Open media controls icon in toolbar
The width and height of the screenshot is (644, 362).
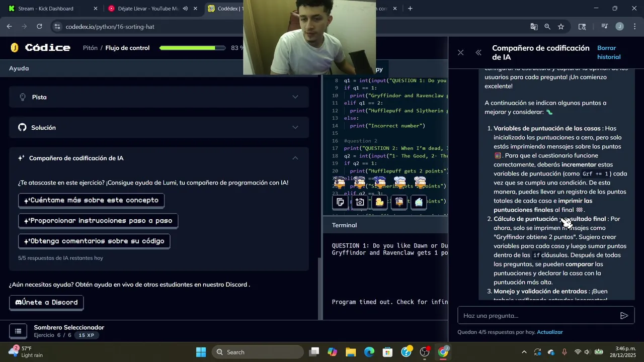pyautogui.click(x=605, y=27)
